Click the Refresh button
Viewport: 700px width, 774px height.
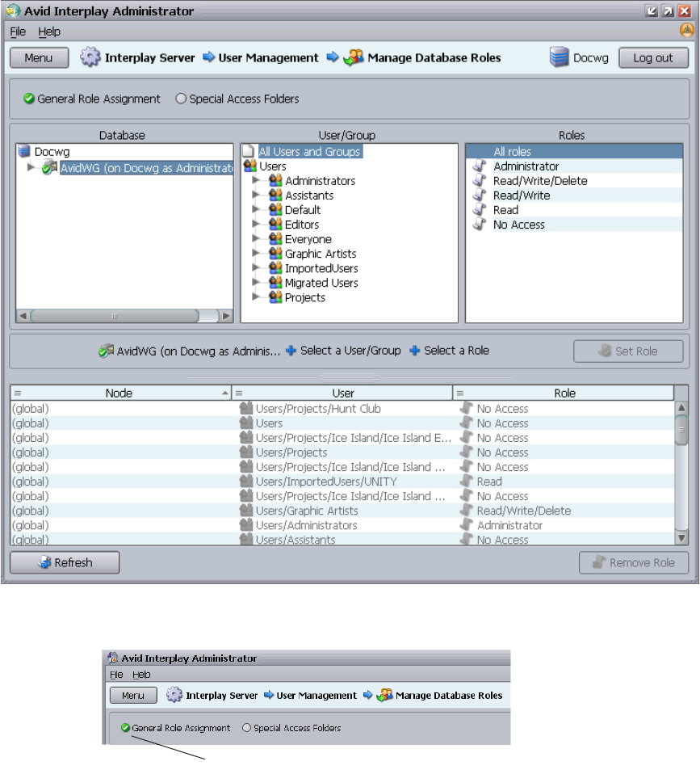pos(65,562)
